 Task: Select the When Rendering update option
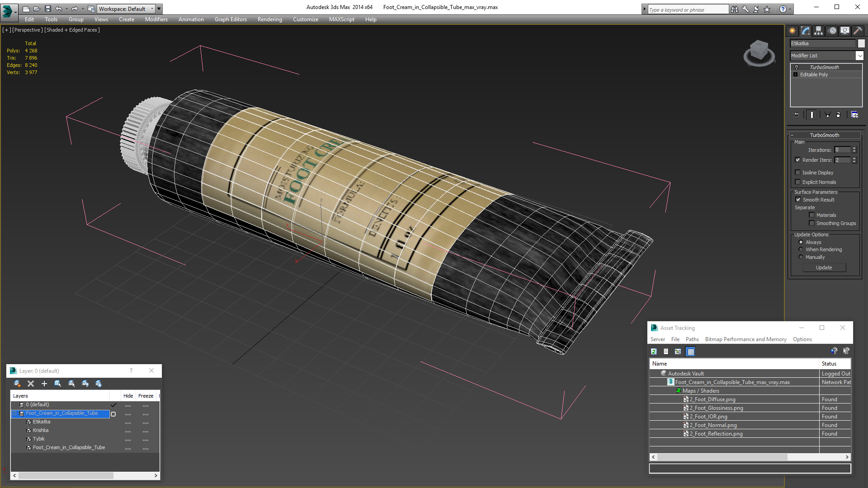click(x=801, y=249)
